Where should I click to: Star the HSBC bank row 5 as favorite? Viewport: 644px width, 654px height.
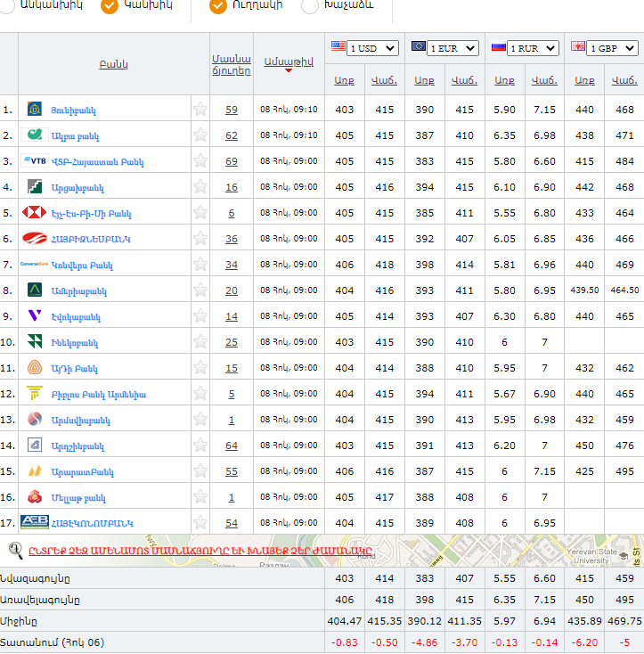200,213
